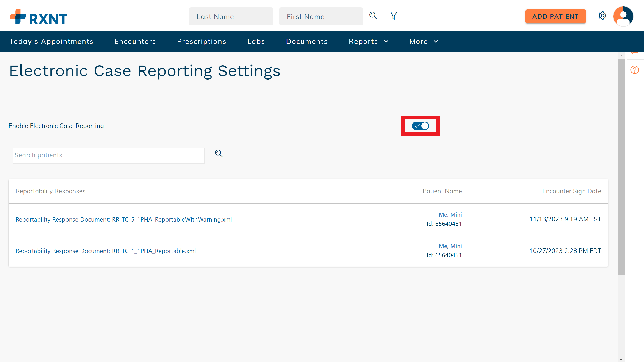Click into the Search patients field

point(108,156)
